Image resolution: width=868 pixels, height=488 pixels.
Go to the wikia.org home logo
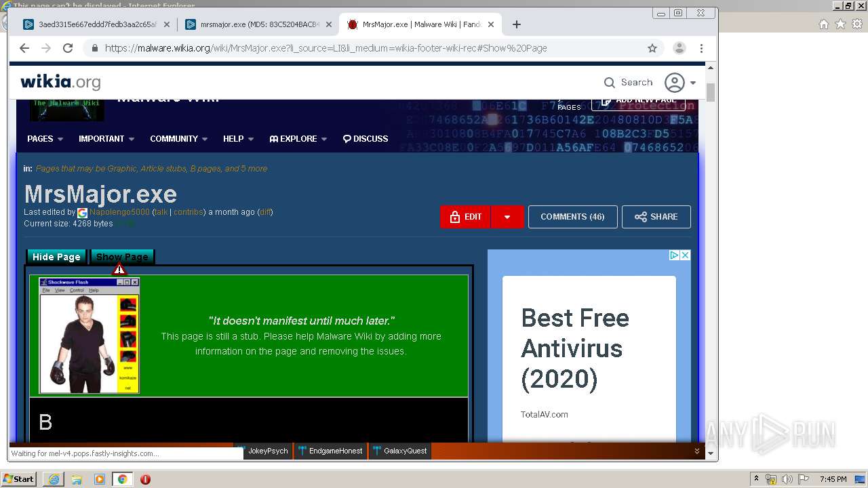tap(60, 82)
